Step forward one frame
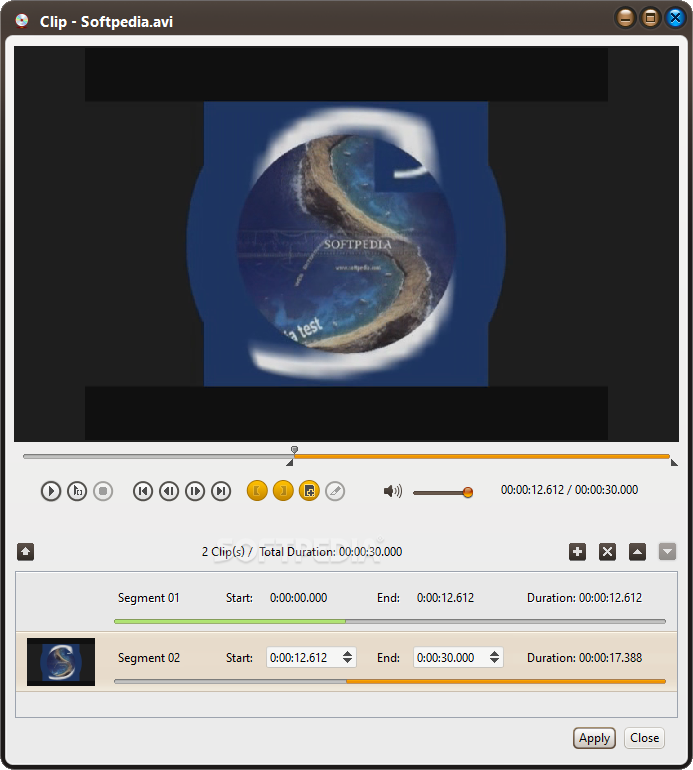693x770 pixels. (195, 491)
